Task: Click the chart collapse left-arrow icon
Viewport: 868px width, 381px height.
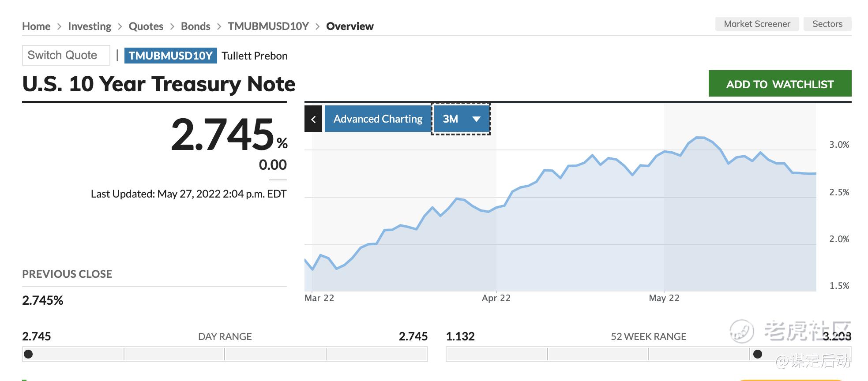Action: click(313, 119)
